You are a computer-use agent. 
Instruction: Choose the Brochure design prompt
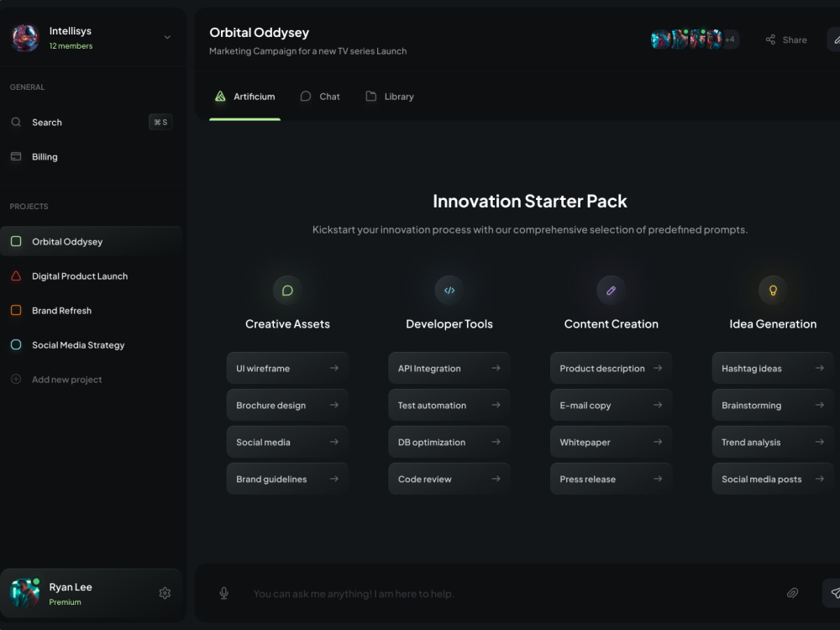(287, 405)
